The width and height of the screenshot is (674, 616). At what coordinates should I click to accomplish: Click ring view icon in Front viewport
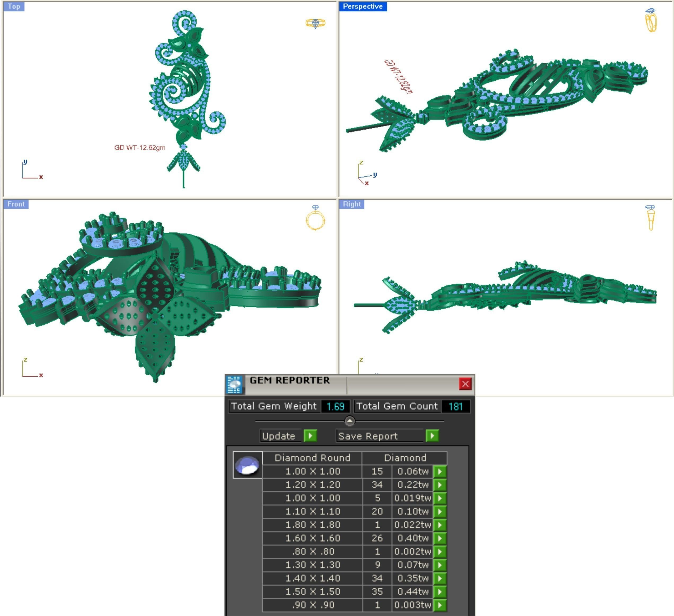point(315,218)
